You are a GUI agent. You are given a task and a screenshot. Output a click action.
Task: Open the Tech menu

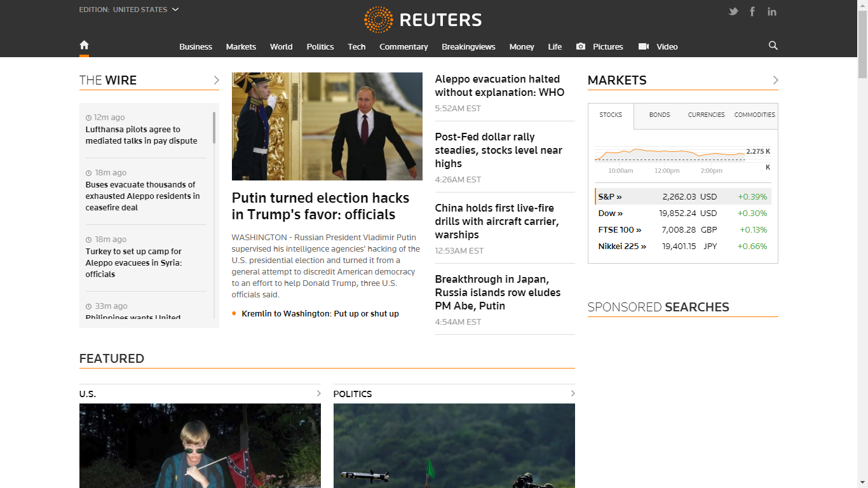coord(356,46)
